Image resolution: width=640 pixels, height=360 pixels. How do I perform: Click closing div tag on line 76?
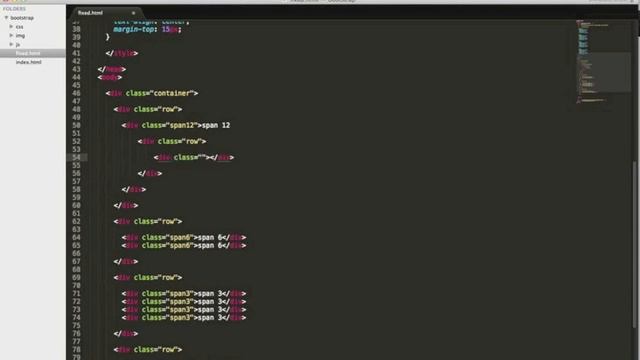pyautogui.click(x=126, y=333)
